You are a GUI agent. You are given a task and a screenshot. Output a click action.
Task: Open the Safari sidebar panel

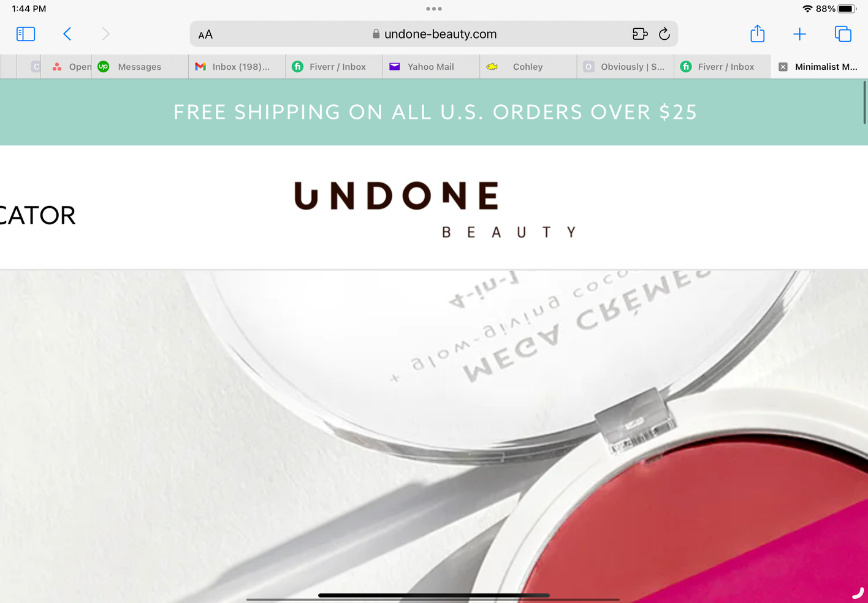coord(26,34)
